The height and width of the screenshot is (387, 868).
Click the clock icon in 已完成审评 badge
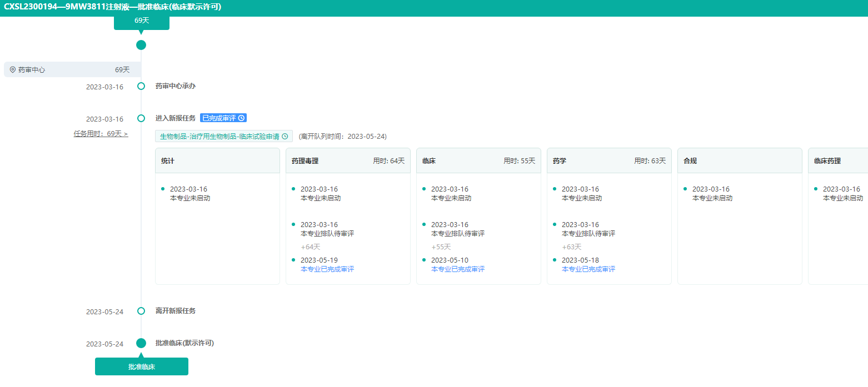tap(241, 118)
